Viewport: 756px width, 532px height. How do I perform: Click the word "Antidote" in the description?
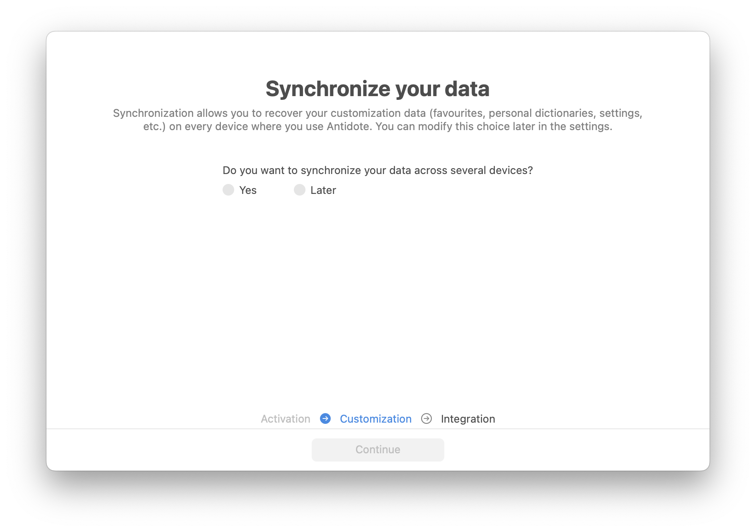[349, 126]
